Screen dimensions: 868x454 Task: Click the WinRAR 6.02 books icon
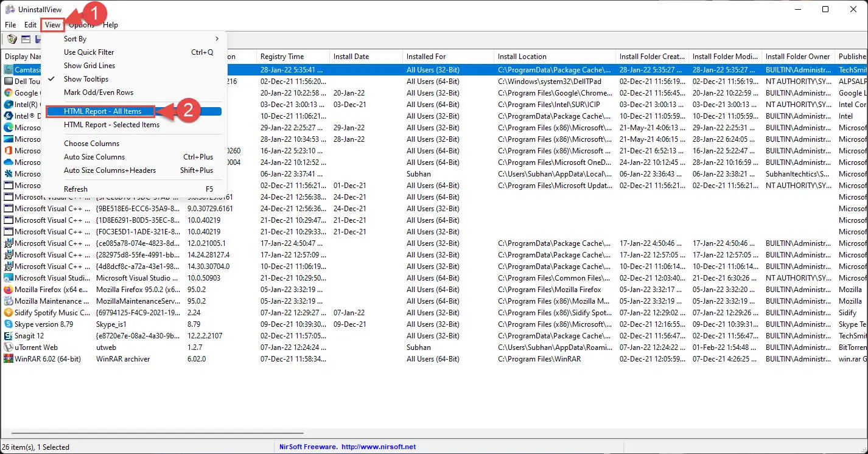click(9, 359)
